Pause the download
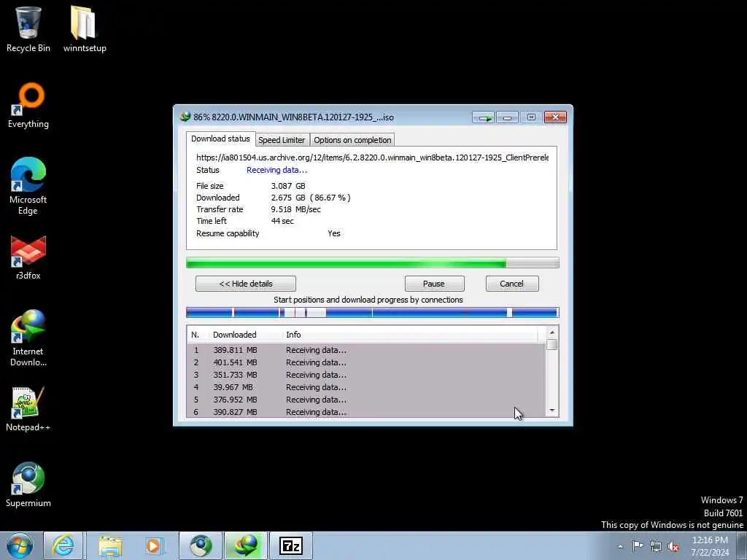 coord(434,284)
